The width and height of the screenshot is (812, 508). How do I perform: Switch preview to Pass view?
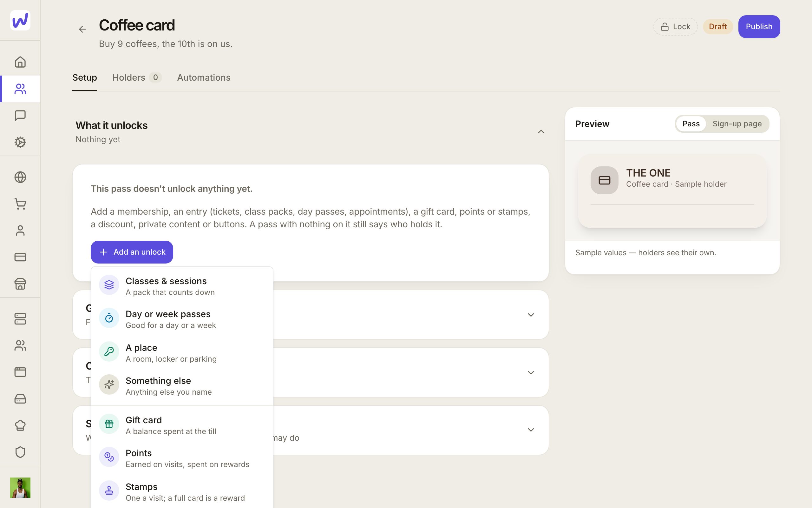click(691, 124)
